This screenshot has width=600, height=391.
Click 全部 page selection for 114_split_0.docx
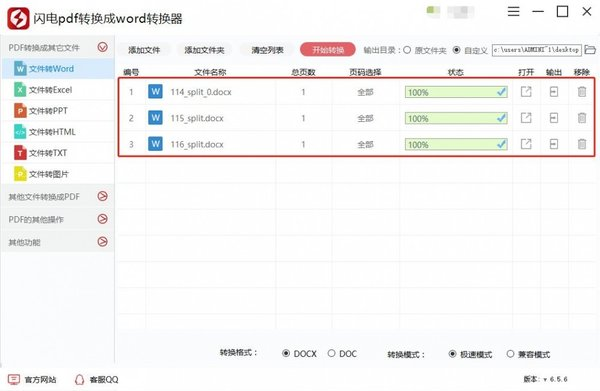(365, 92)
